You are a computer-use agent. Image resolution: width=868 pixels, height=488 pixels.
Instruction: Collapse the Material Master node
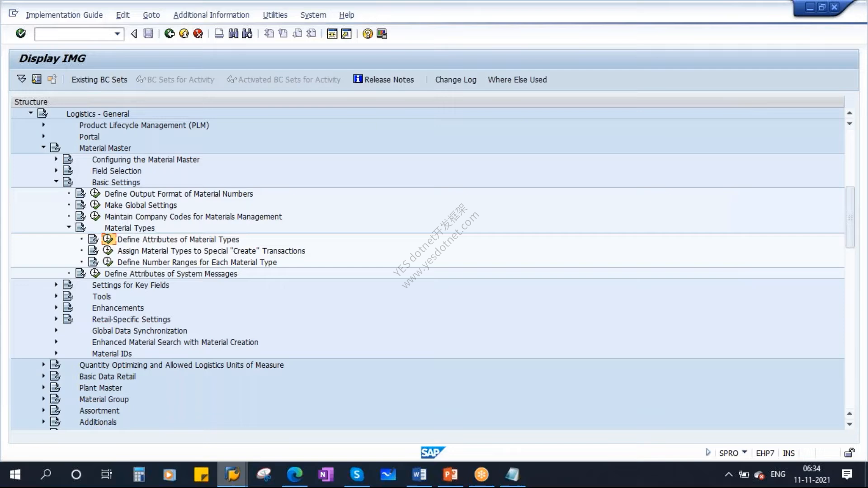[43, 147]
